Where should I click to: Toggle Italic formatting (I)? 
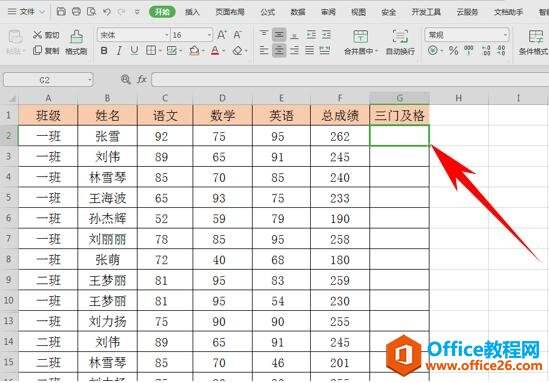(x=119, y=50)
